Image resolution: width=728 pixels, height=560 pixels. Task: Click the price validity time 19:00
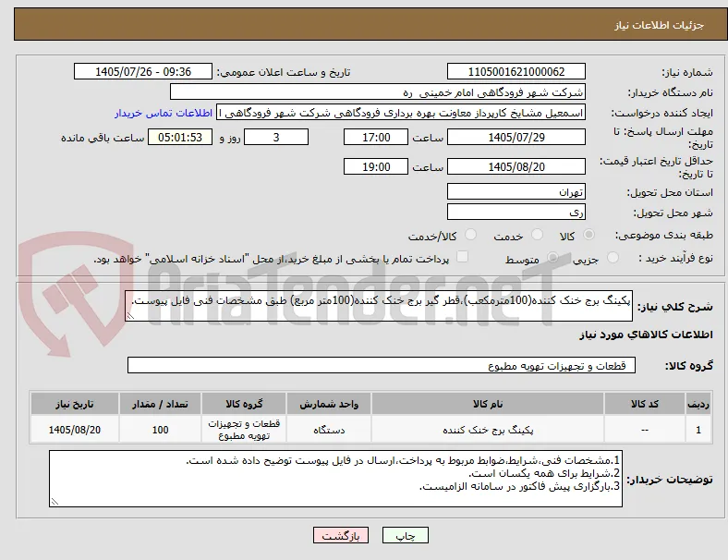tap(376, 166)
